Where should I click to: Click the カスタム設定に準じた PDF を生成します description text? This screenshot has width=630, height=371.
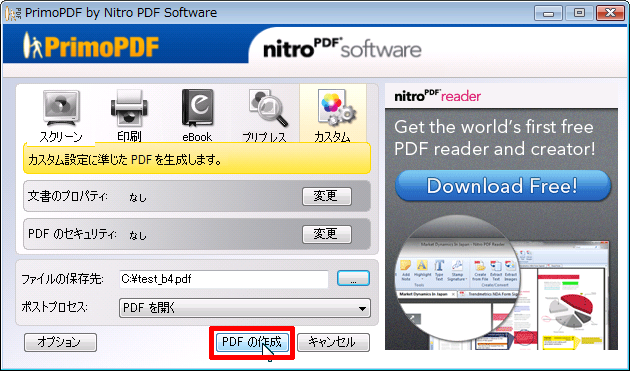pyautogui.click(x=125, y=160)
